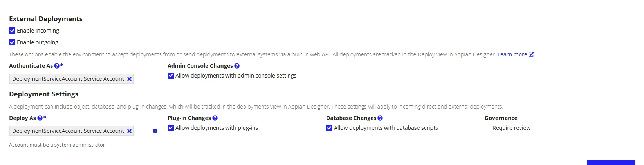Open help icon beside Deploy As

click(40, 118)
